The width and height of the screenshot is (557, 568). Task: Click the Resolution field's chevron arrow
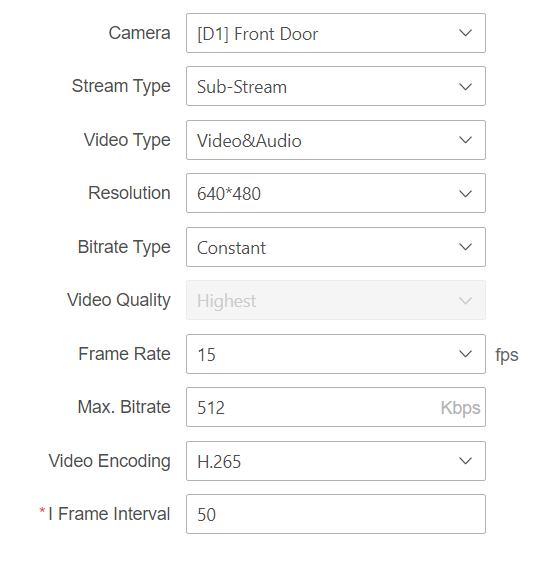tap(465, 193)
